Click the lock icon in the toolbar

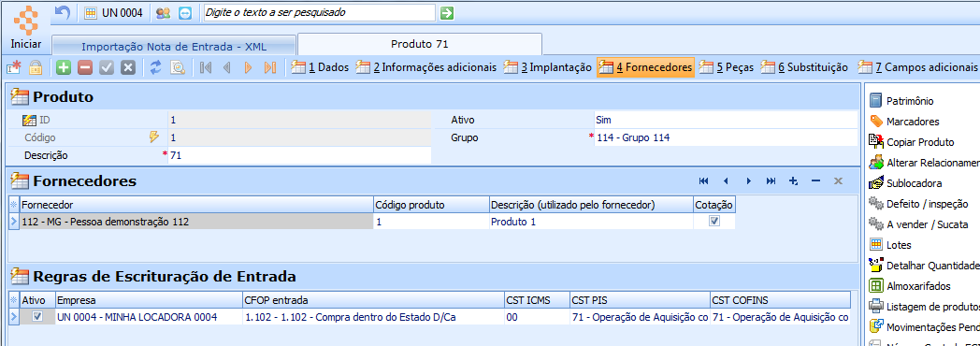[x=36, y=67]
